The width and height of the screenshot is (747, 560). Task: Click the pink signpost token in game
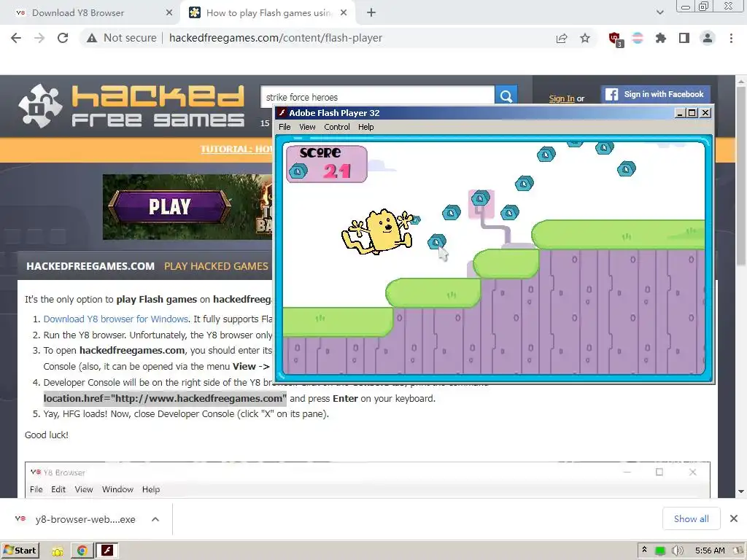point(481,203)
